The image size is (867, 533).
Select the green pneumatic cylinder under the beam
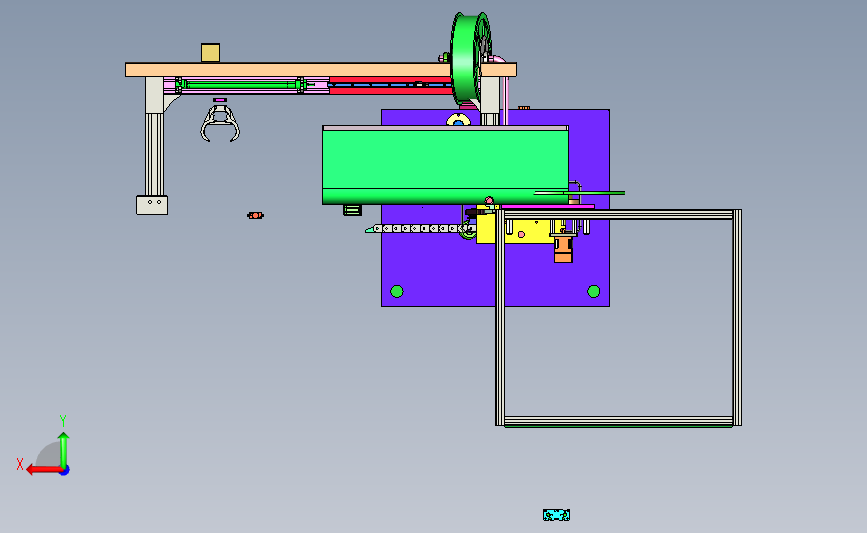(x=241, y=85)
